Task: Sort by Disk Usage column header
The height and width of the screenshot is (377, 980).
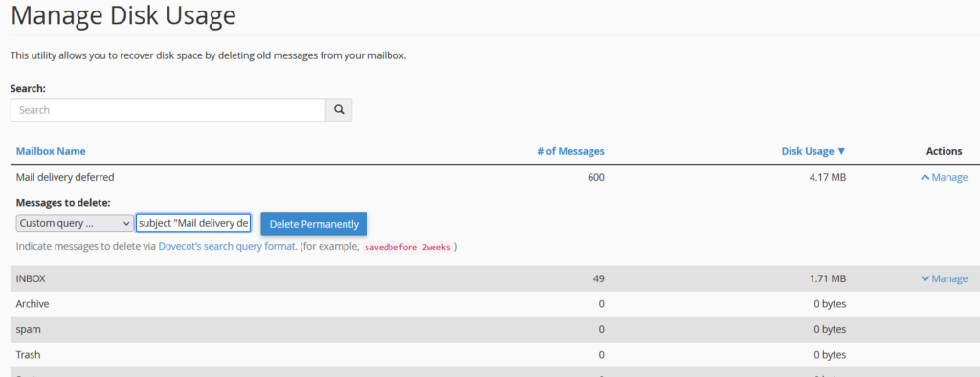Action: pos(808,151)
